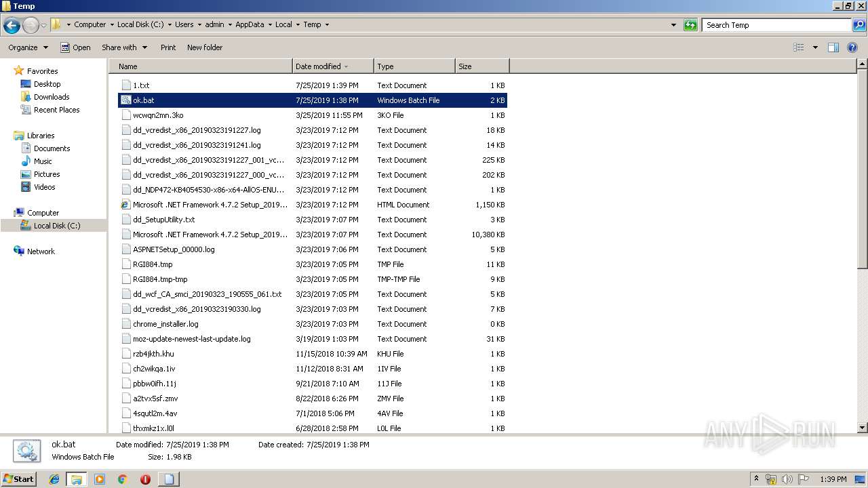The width and height of the screenshot is (868, 488).
Task: Open the Share with dropdown
Action: [x=124, y=47]
